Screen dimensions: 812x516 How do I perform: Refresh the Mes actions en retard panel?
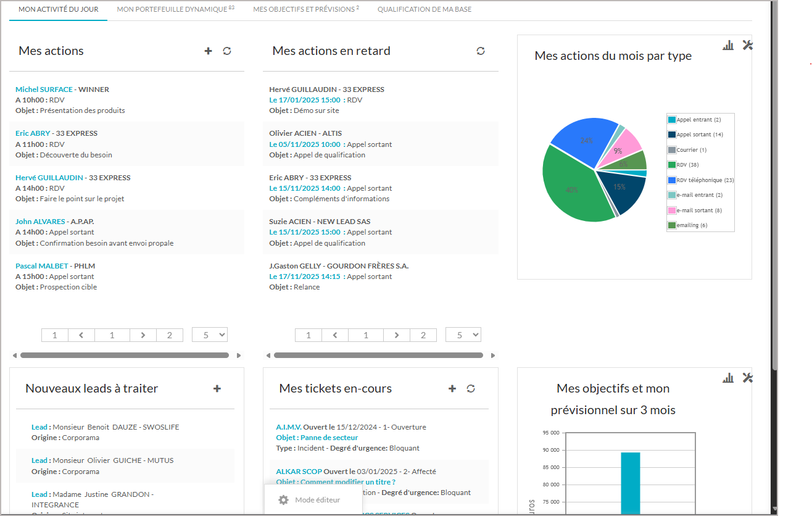481,51
